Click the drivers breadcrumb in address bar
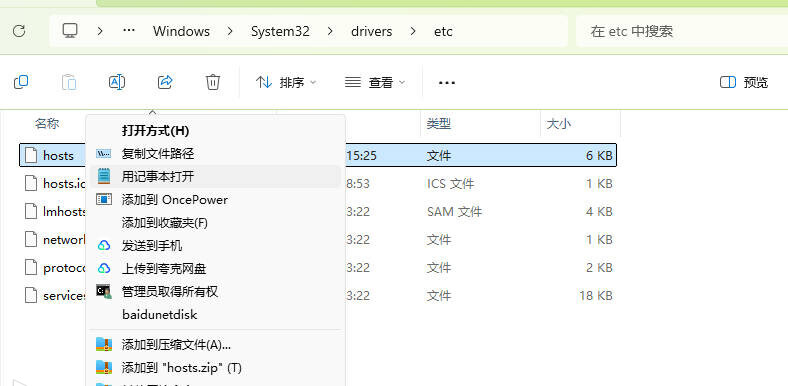The image size is (788, 386). click(372, 31)
